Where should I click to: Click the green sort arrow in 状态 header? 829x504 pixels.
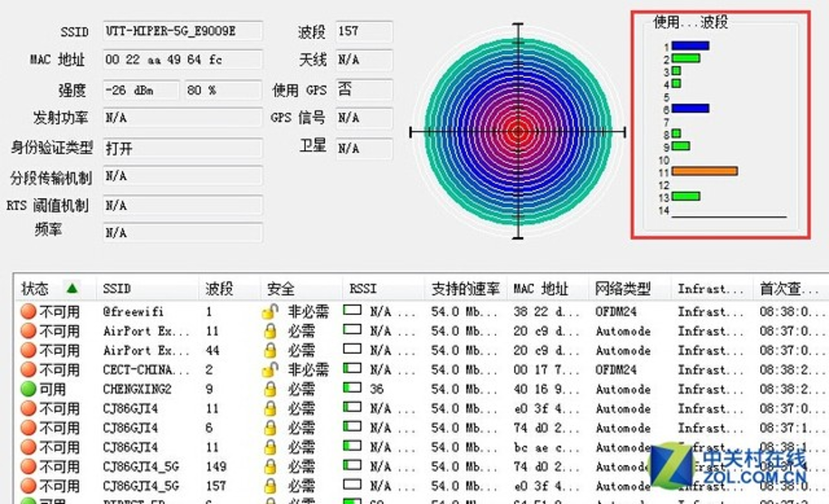coord(72,288)
